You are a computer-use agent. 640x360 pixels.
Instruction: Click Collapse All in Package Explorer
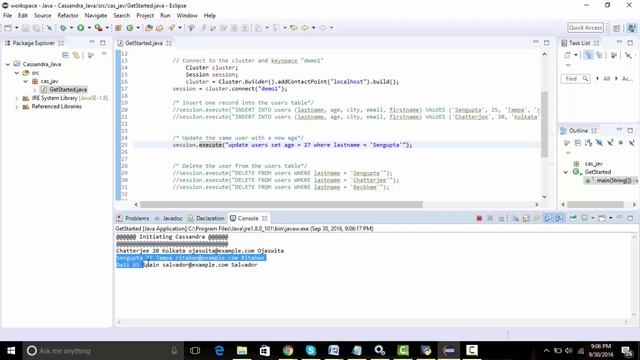[x=65, y=55]
